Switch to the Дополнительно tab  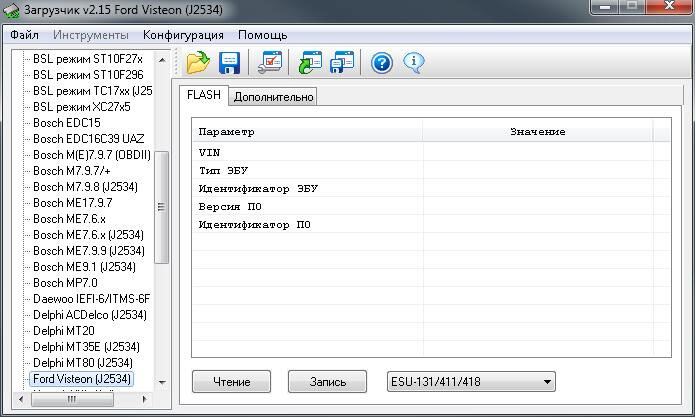[x=274, y=97]
